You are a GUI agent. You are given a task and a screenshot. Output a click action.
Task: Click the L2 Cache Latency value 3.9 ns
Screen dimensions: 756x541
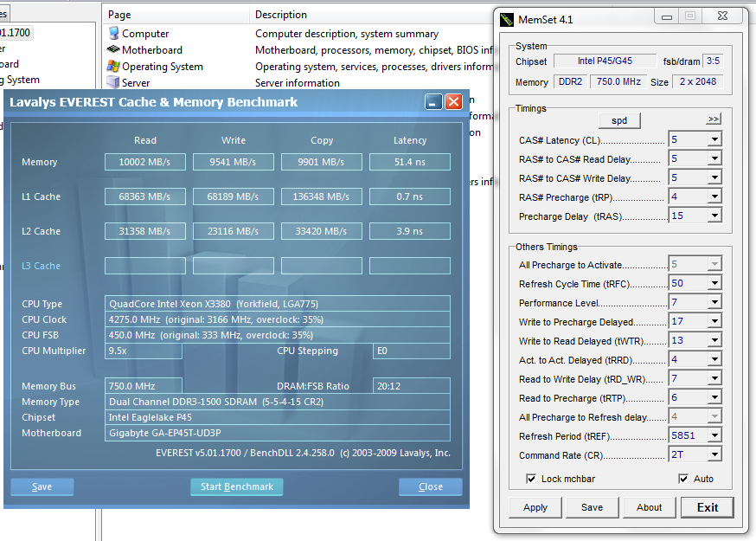click(x=410, y=231)
